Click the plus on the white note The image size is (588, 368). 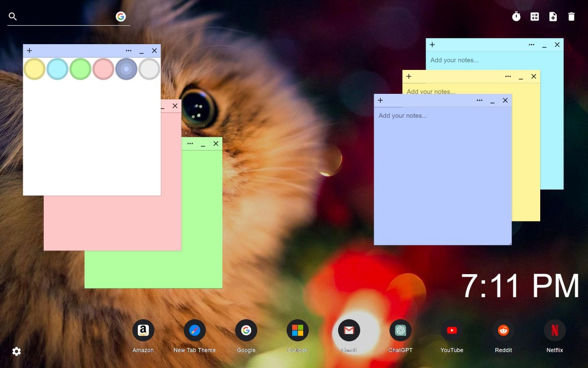point(29,51)
